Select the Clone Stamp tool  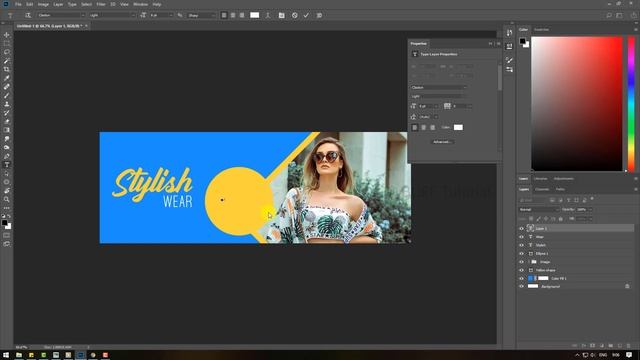7,104
